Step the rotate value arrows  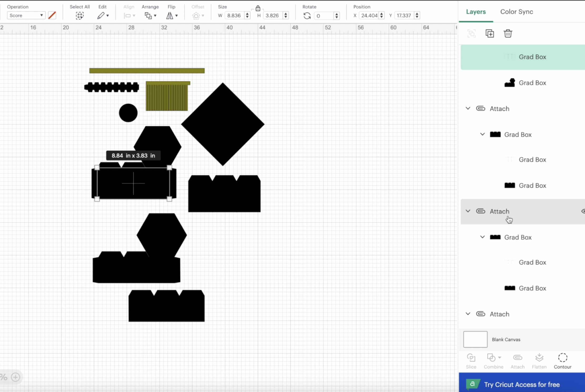[337, 16]
